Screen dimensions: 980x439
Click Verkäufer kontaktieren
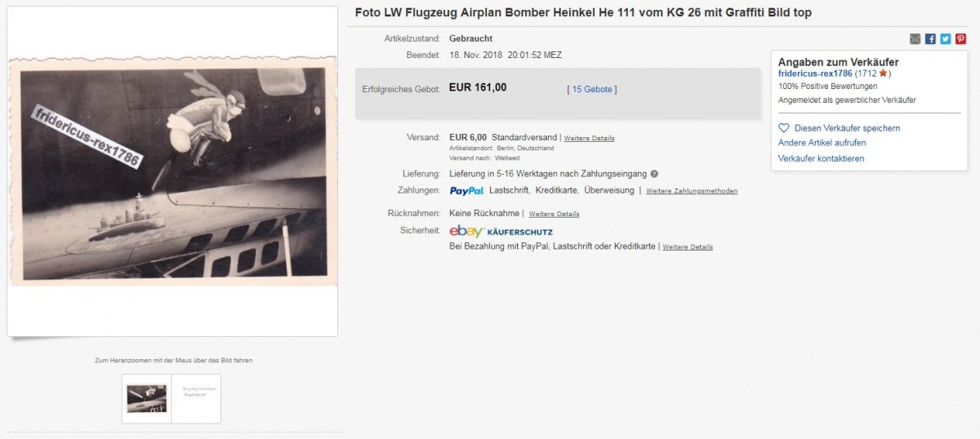coord(821,158)
